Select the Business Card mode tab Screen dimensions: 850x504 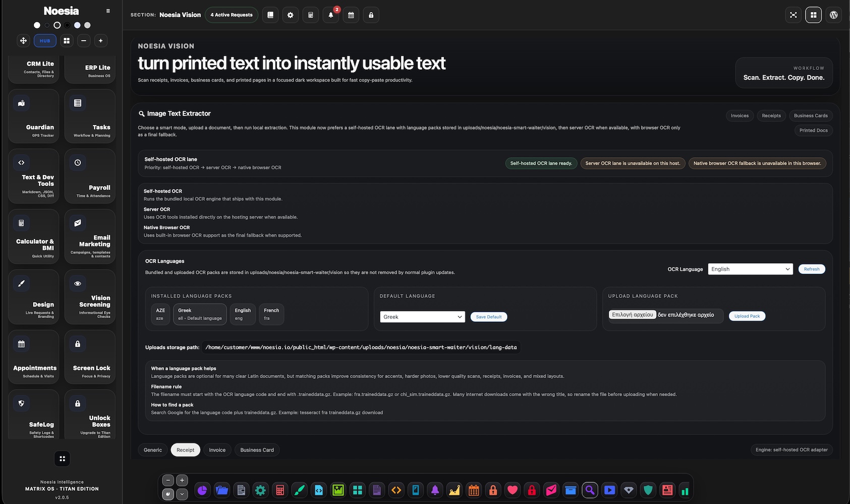point(257,450)
